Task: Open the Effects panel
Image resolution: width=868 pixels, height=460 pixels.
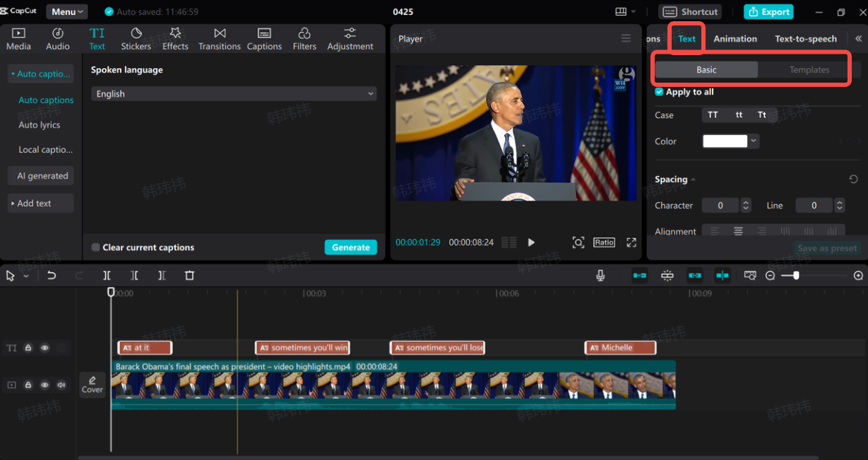Action: [175, 39]
